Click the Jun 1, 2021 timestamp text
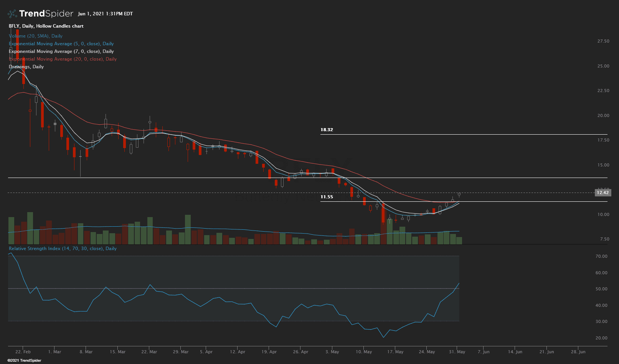This screenshot has height=364, width=619. pos(105,14)
